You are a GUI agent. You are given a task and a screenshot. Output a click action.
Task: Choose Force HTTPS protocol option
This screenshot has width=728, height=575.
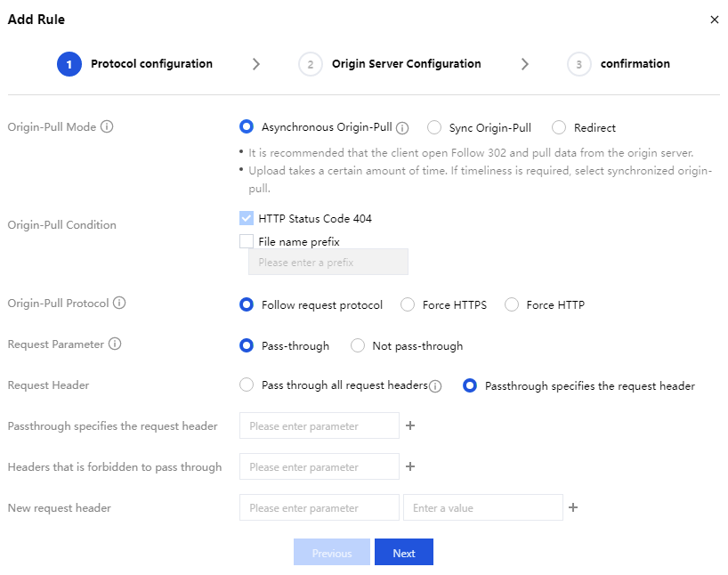coord(408,305)
